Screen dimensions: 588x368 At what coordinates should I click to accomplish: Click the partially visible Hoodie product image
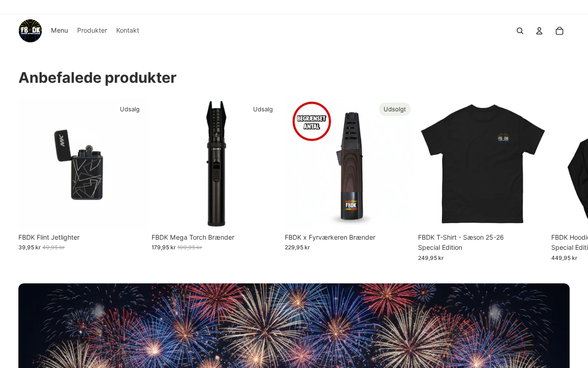tap(570, 164)
